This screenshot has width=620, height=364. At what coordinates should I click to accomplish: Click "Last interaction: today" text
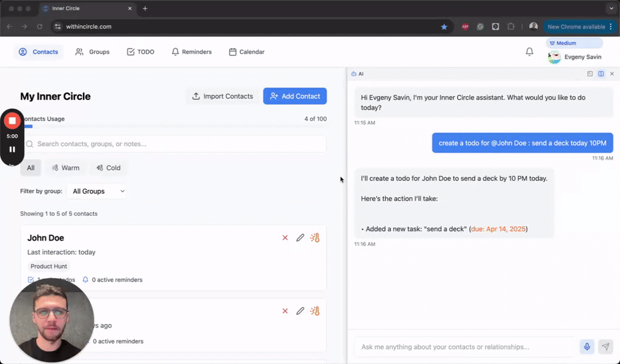61,252
